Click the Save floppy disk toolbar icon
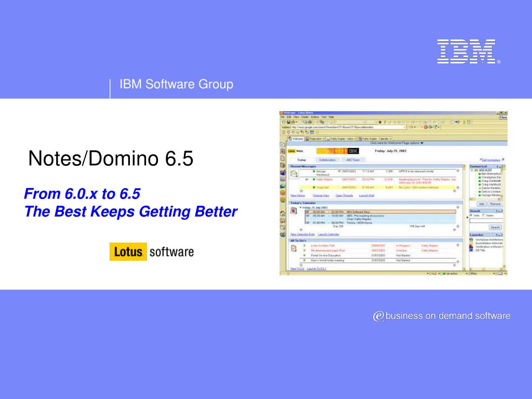532x399 pixels. pos(288,122)
